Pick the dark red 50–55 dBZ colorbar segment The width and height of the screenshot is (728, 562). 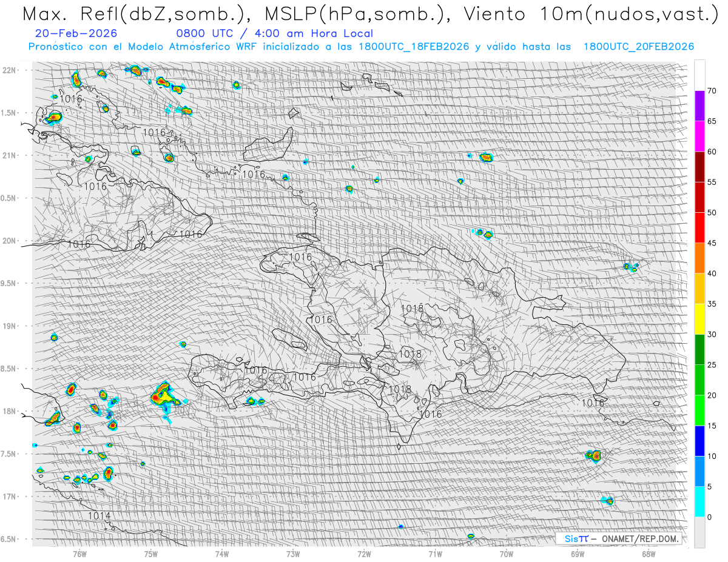[x=699, y=198]
